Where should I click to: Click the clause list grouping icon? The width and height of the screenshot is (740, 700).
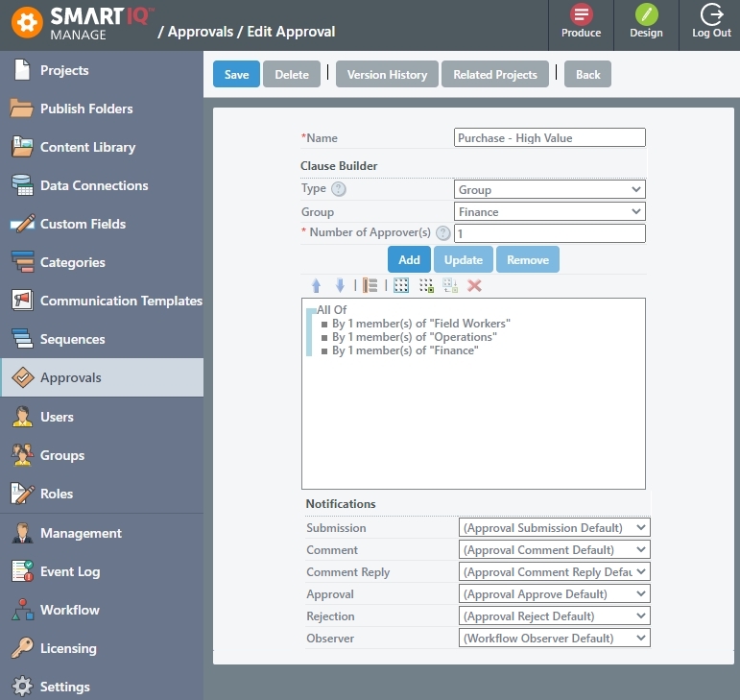[370, 285]
